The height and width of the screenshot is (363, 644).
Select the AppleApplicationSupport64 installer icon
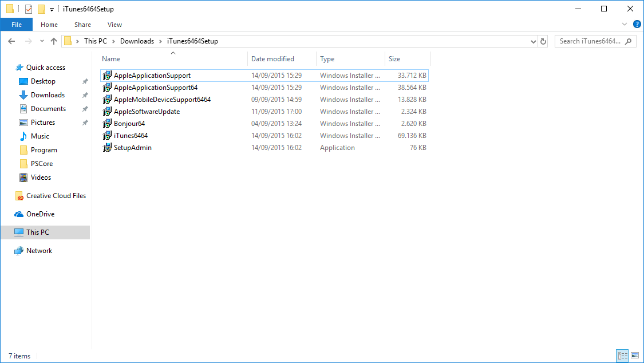click(107, 88)
